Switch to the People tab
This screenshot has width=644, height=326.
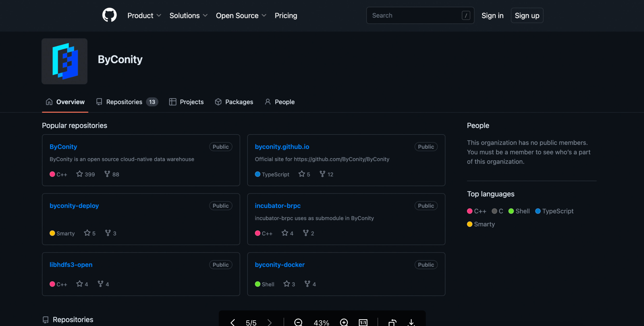[x=279, y=102]
